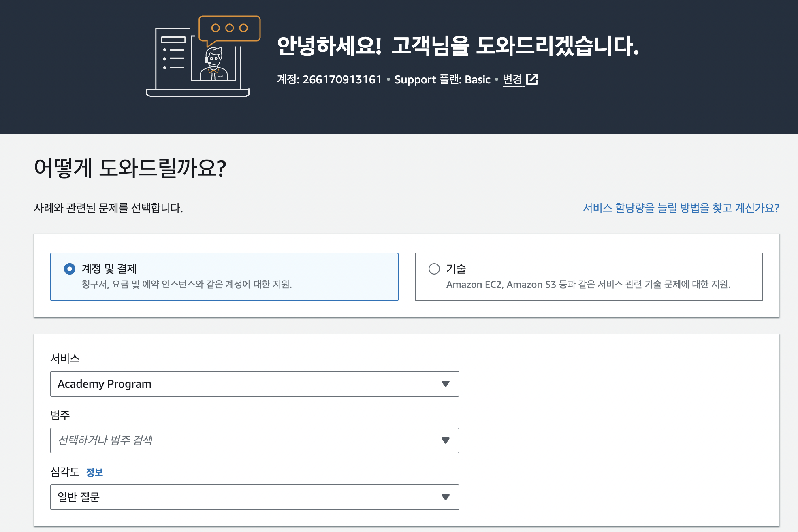Select the 계정 및 결제 radio button

(x=70, y=269)
